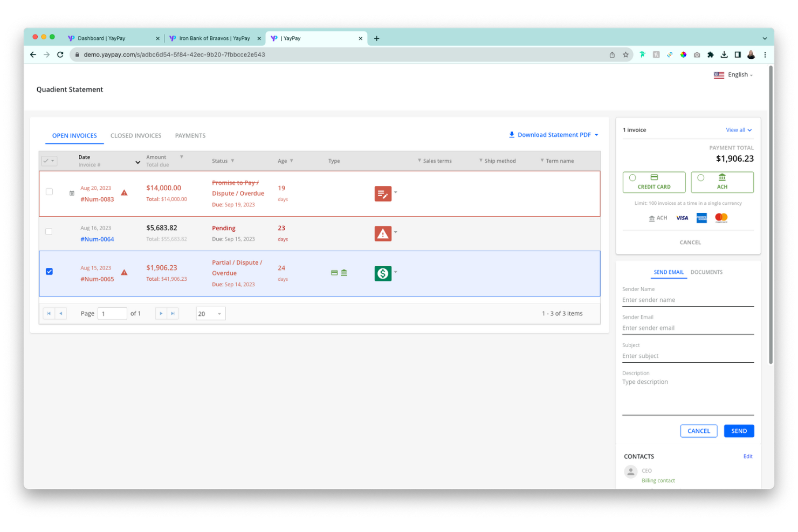
Task: Open the View all dropdown
Action: [x=738, y=130]
